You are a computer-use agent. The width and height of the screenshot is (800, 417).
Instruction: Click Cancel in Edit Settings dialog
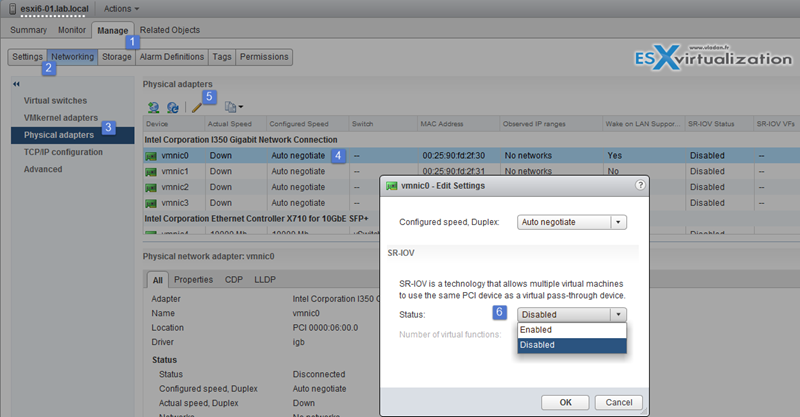pyautogui.click(x=619, y=402)
